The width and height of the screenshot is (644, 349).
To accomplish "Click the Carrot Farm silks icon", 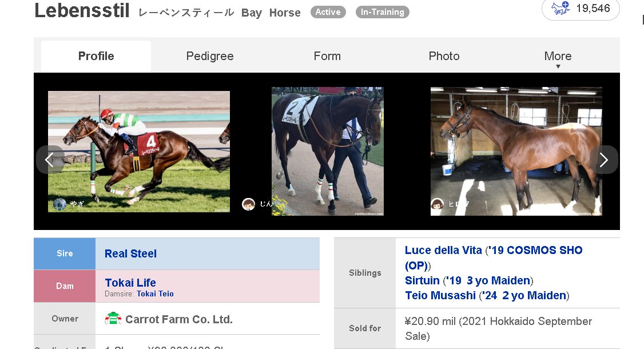I will [113, 319].
